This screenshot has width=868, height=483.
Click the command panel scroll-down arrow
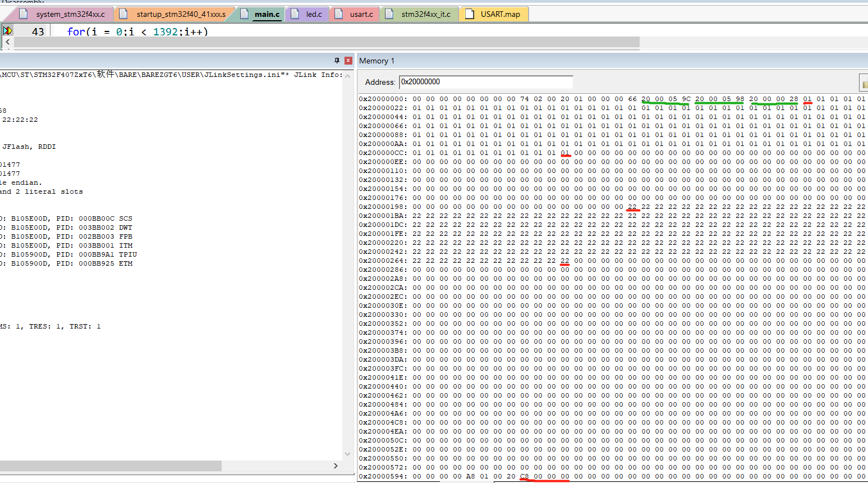tap(348, 454)
